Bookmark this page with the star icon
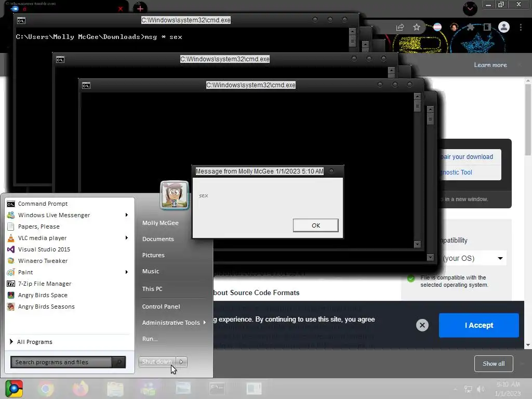This screenshot has height=399, width=532. [417, 27]
